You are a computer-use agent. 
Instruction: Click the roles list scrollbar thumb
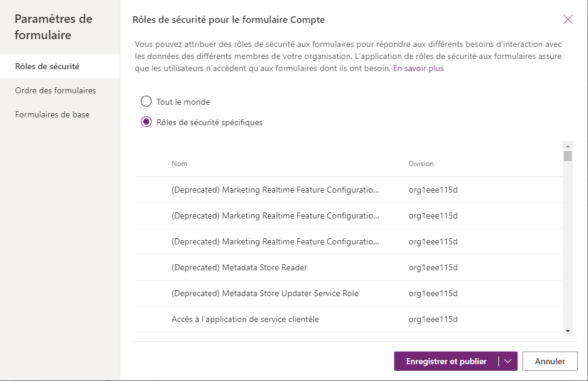click(x=568, y=156)
